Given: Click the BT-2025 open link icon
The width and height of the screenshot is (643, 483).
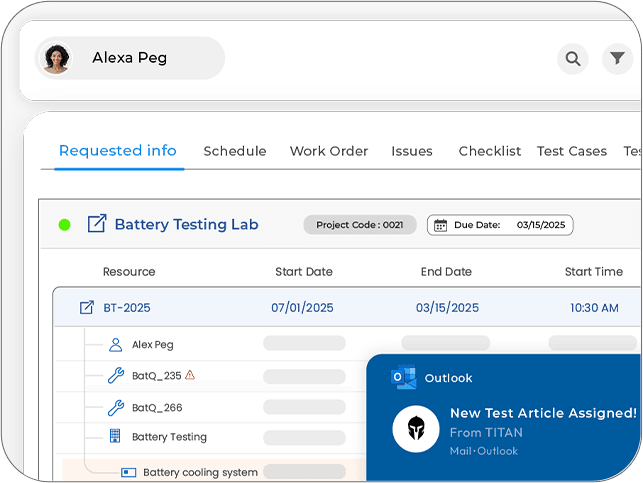Looking at the screenshot, I should point(86,308).
